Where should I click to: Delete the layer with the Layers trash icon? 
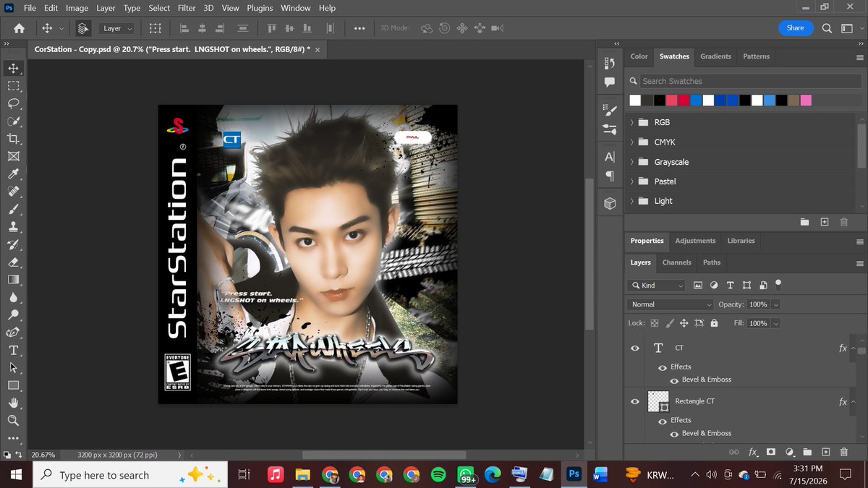click(843, 452)
